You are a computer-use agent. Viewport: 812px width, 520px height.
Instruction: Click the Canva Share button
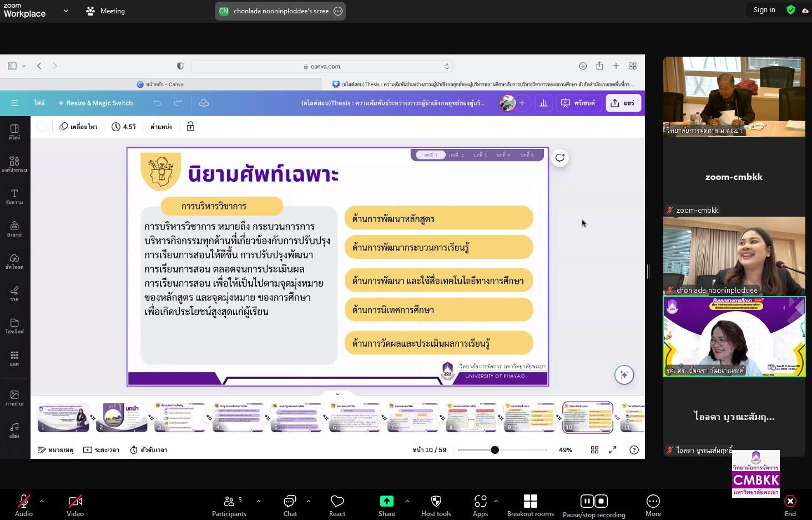pyautogui.click(x=623, y=103)
